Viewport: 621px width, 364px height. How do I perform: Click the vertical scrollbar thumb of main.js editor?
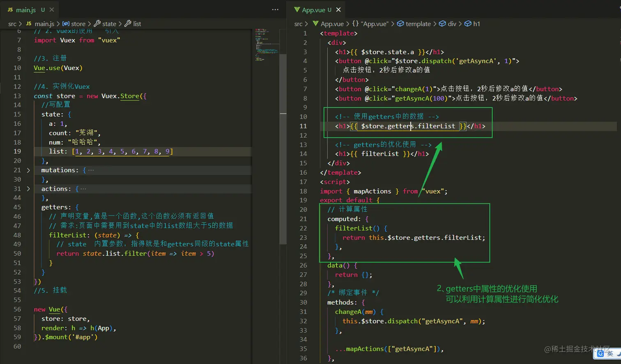pyautogui.click(x=283, y=149)
